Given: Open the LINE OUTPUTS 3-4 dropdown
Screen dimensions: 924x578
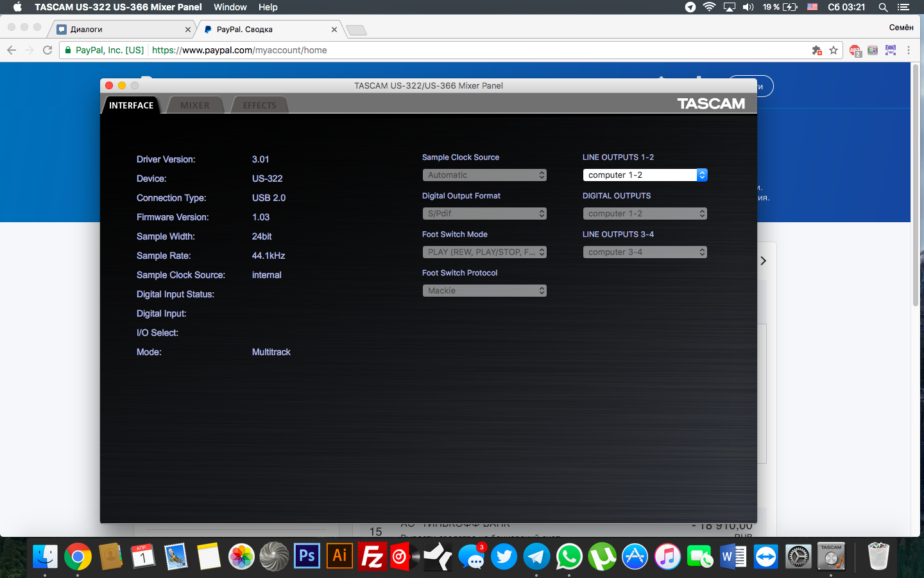Looking at the screenshot, I should tap(645, 252).
